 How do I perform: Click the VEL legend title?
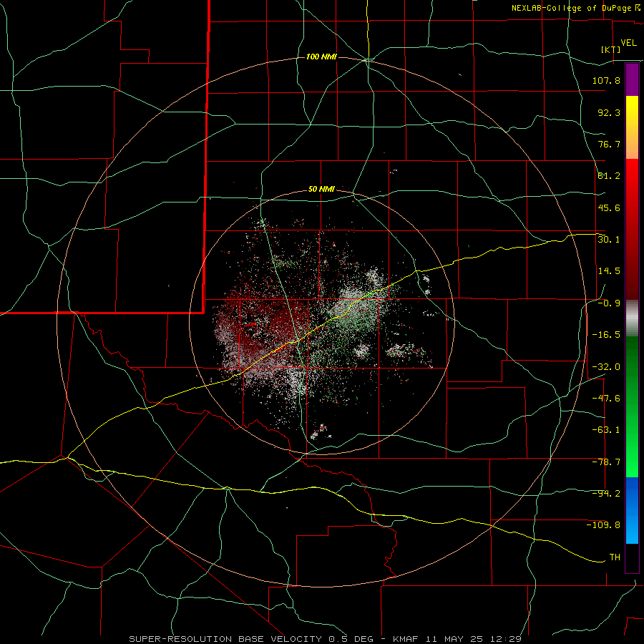pyautogui.click(x=628, y=43)
